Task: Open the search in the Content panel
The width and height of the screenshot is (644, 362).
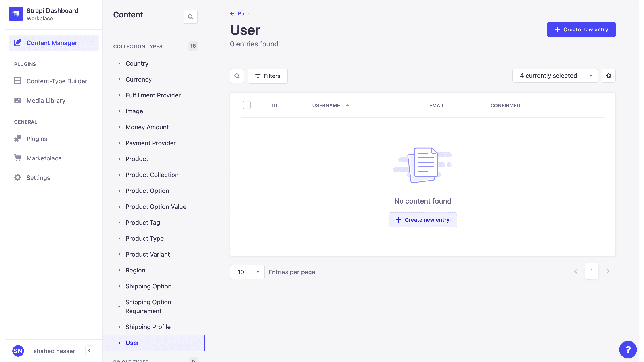Action: pos(190,17)
